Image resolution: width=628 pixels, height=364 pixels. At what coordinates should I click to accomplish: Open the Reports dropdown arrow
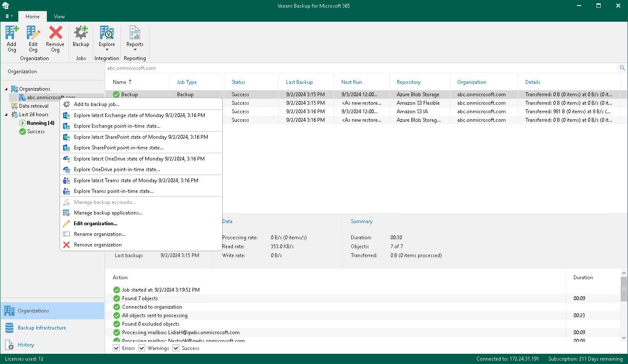click(135, 50)
